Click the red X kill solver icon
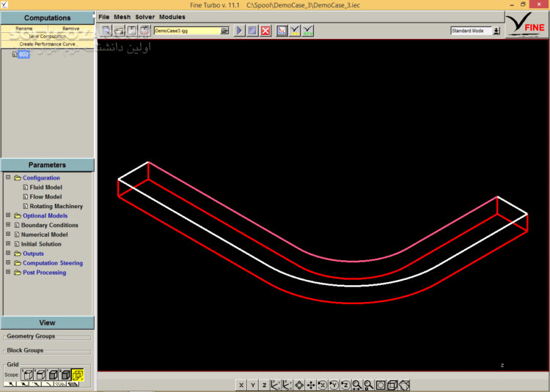This screenshot has width=550, height=392. point(265,31)
